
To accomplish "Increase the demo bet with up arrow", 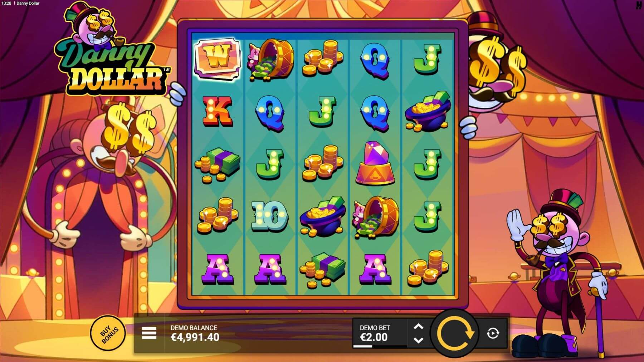I will click(x=418, y=327).
